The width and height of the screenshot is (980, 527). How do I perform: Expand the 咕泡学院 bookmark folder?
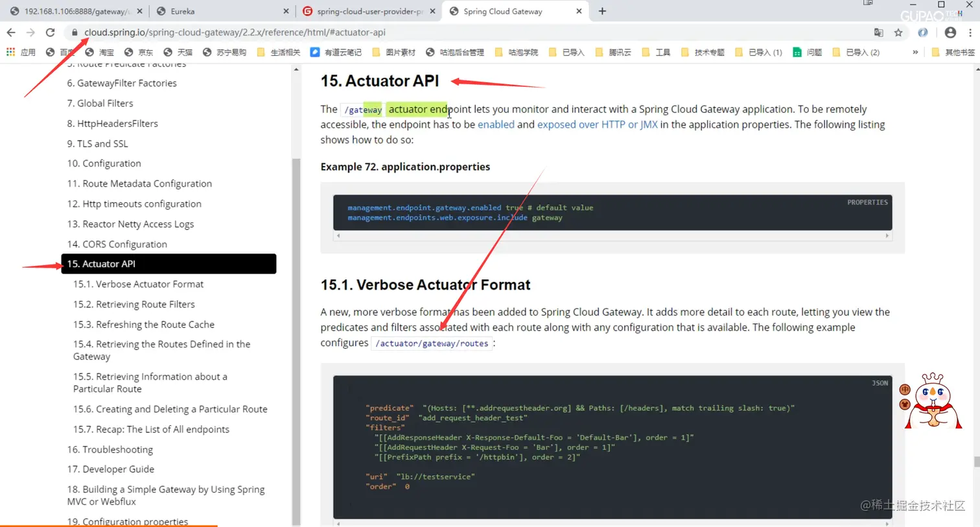pos(516,53)
